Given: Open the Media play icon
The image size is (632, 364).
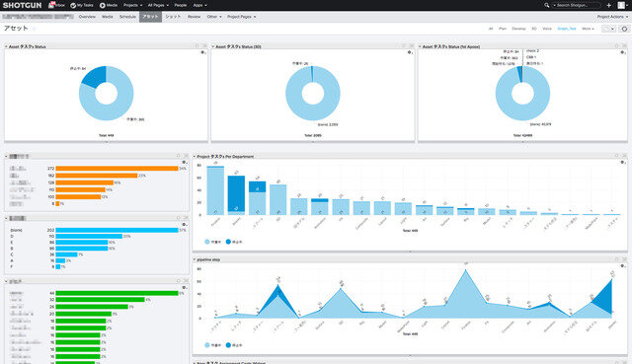Looking at the screenshot, I should (103, 5).
